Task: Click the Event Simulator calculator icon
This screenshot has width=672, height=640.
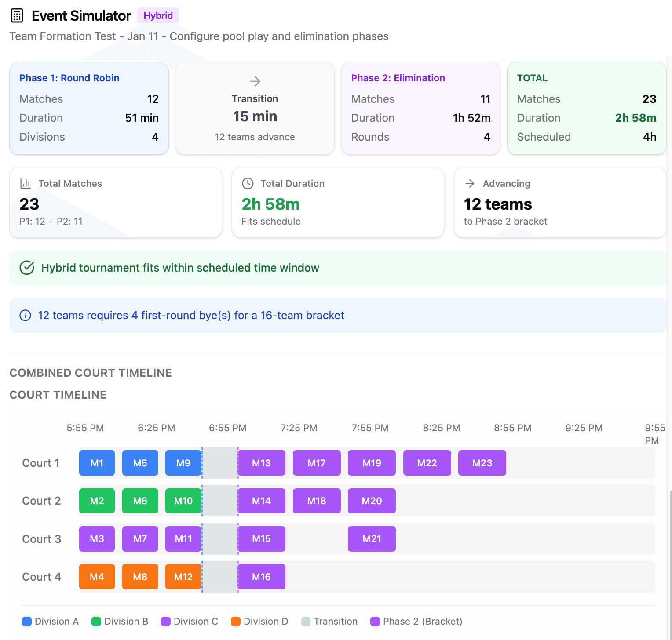Action: pos(17,15)
